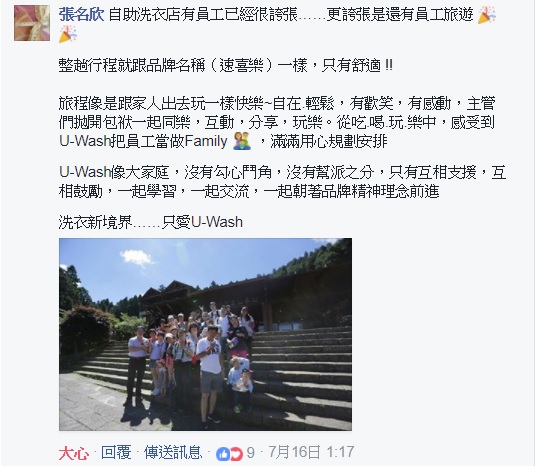The width and height of the screenshot is (535, 466).
Task: Open the U-Wash link before 把員工當做Family
Action: click(x=85, y=141)
